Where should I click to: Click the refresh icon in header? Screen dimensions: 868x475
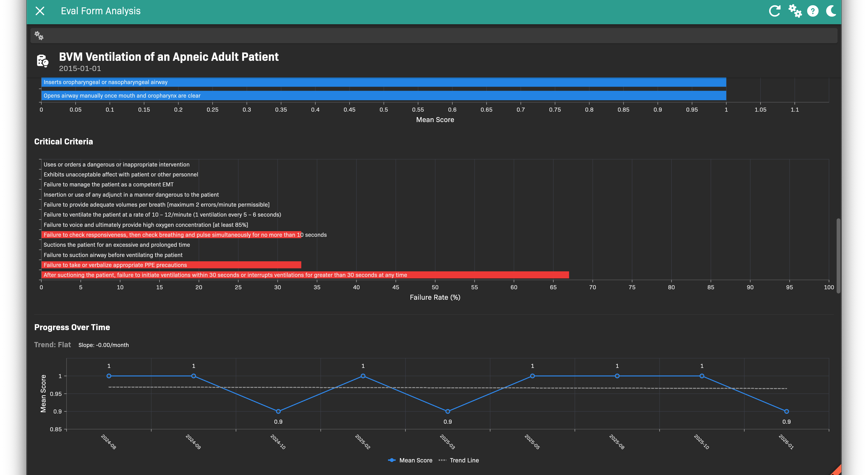click(774, 11)
